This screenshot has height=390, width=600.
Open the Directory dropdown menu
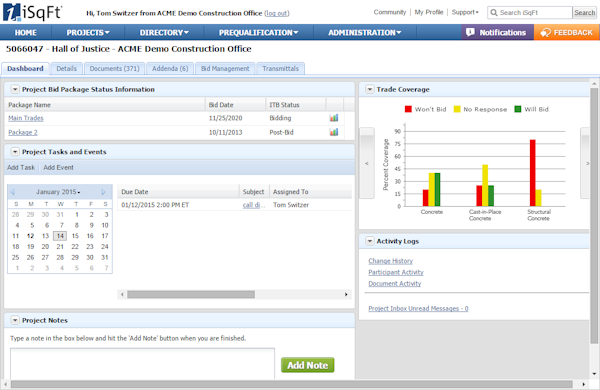[164, 33]
